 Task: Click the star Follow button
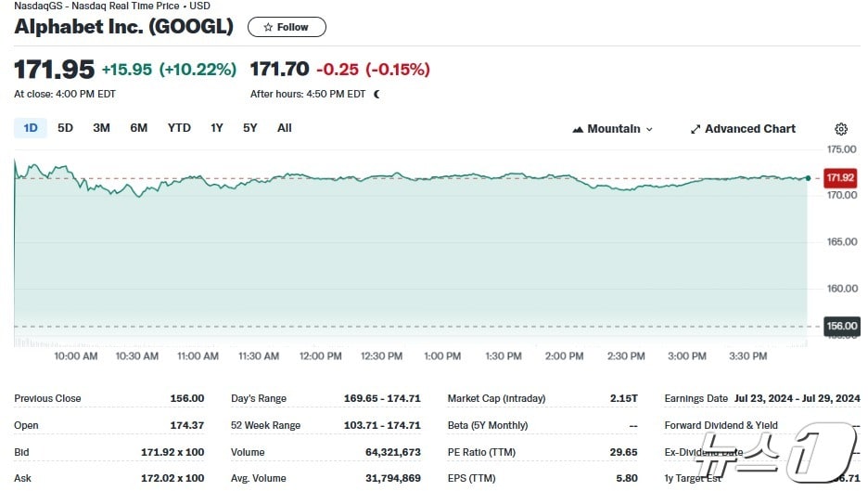[x=287, y=27]
